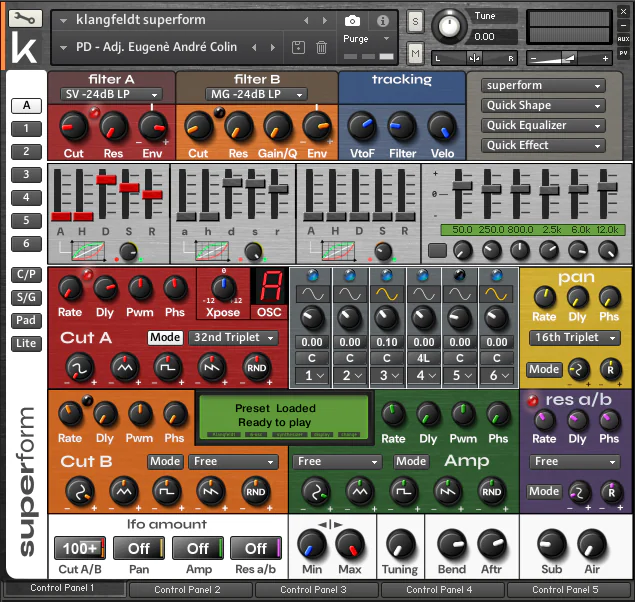
Task: Click oscillator 6 yellow sine wave icon
Action: tap(496, 294)
